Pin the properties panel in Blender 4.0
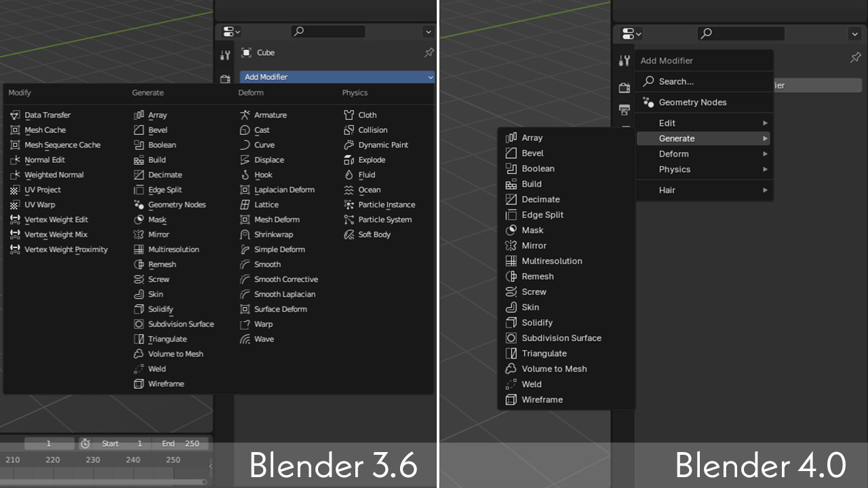Image resolution: width=868 pixels, height=488 pixels. 855,58
